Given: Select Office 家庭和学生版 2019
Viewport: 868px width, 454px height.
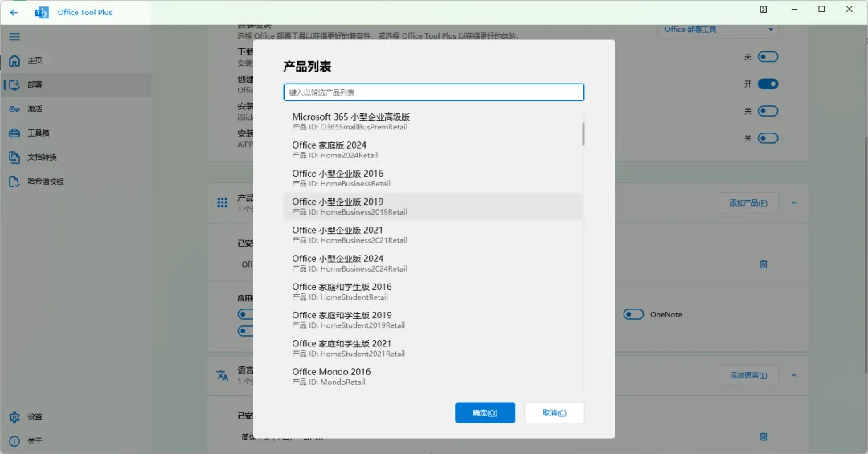Looking at the screenshot, I should pyautogui.click(x=433, y=320).
